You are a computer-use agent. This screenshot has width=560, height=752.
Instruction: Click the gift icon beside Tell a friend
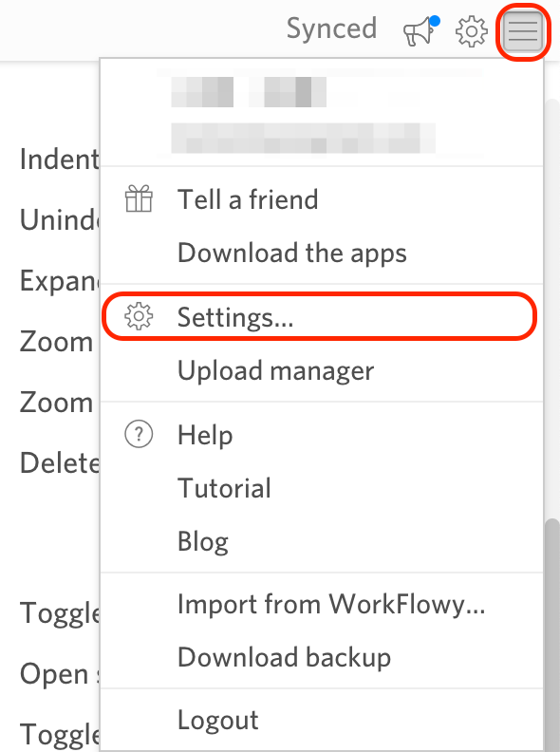pos(139,198)
